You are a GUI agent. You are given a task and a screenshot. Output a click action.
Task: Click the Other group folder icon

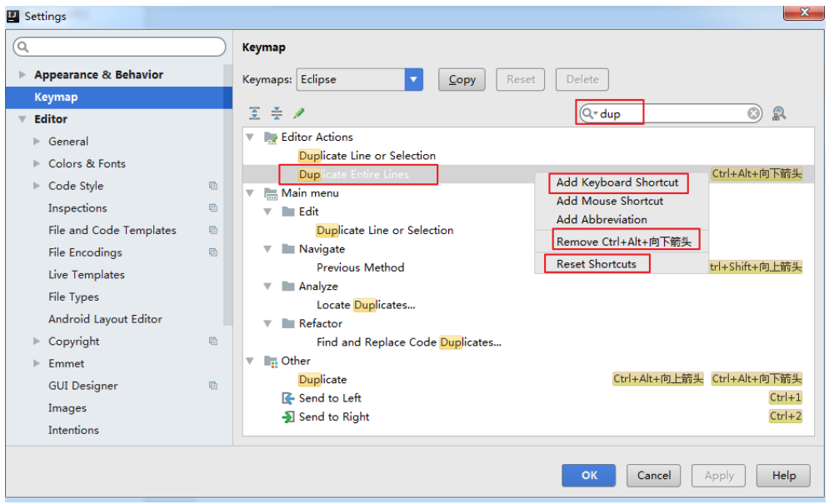pos(271,362)
